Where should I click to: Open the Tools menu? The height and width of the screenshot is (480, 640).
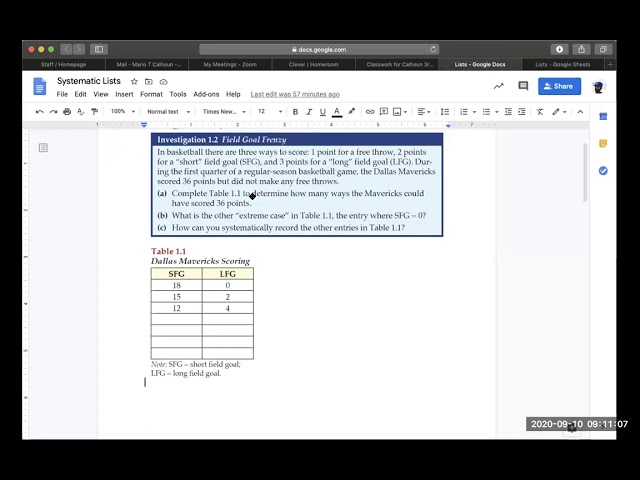[x=178, y=94]
